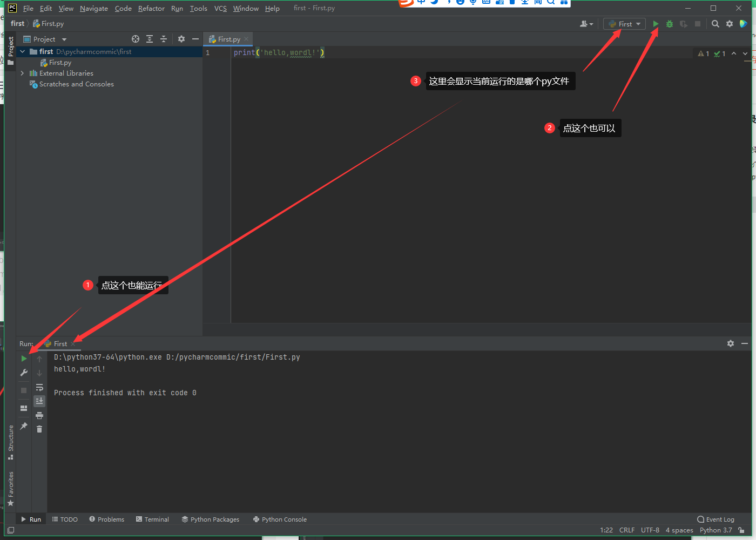This screenshot has height=540, width=756.
Task: Expand all items in the Project panel
Action: click(x=150, y=39)
